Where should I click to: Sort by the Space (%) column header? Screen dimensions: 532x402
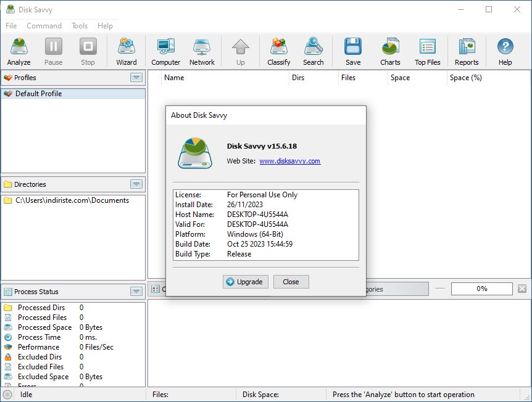[489, 78]
